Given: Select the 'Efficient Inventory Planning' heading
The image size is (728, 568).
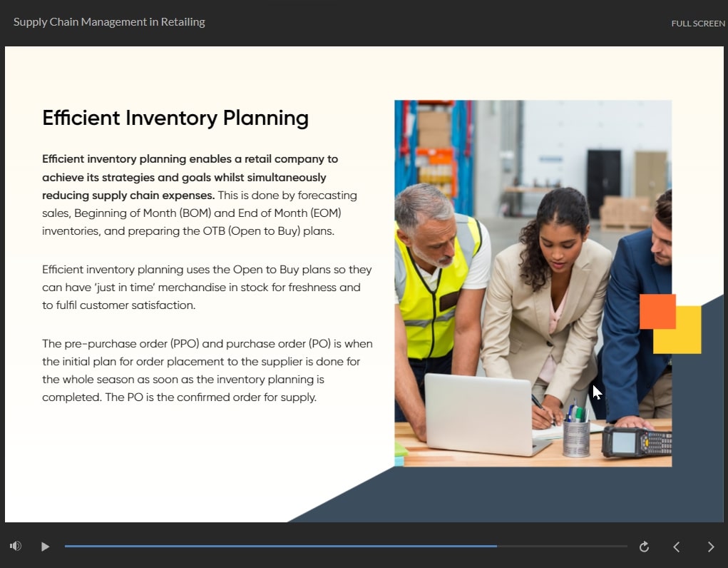Looking at the screenshot, I should click(x=175, y=118).
